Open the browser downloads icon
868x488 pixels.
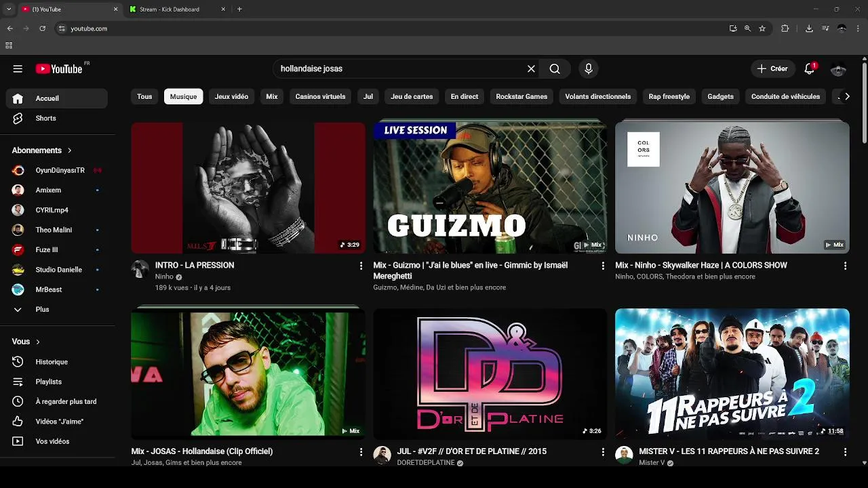[x=809, y=28]
